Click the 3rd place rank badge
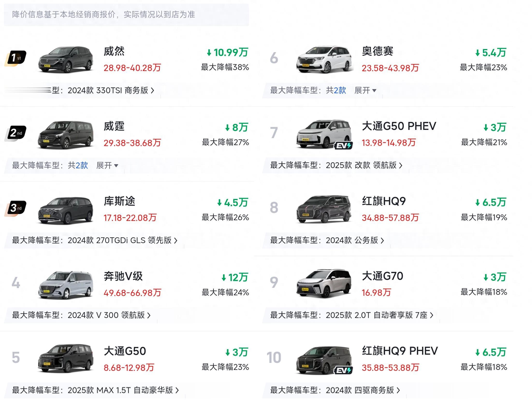This screenshot has width=532, height=402. click(x=16, y=208)
